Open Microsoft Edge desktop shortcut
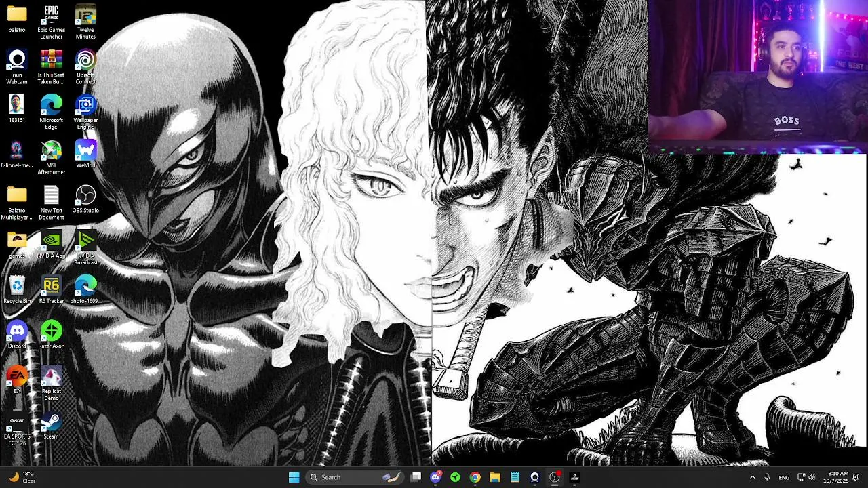The height and width of the screenshot is (488, 868). click(52, 113)
